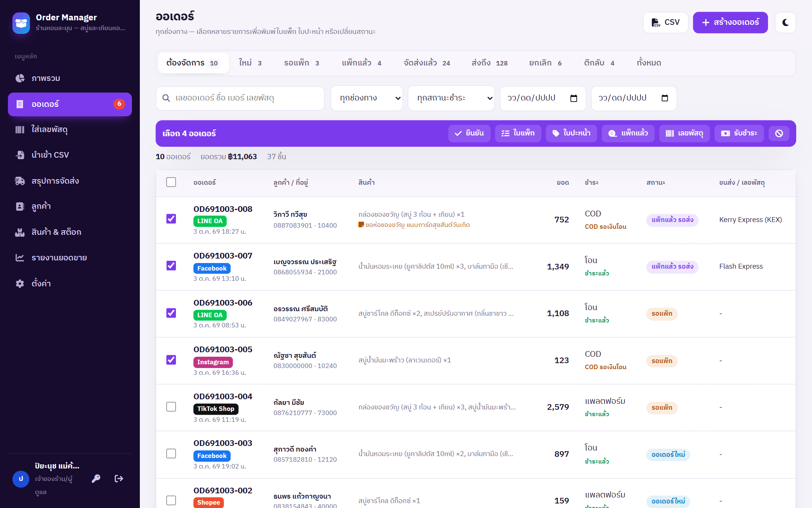Click the logout arrow icon
Screen dimensions: 812x508
click(119, 479)
